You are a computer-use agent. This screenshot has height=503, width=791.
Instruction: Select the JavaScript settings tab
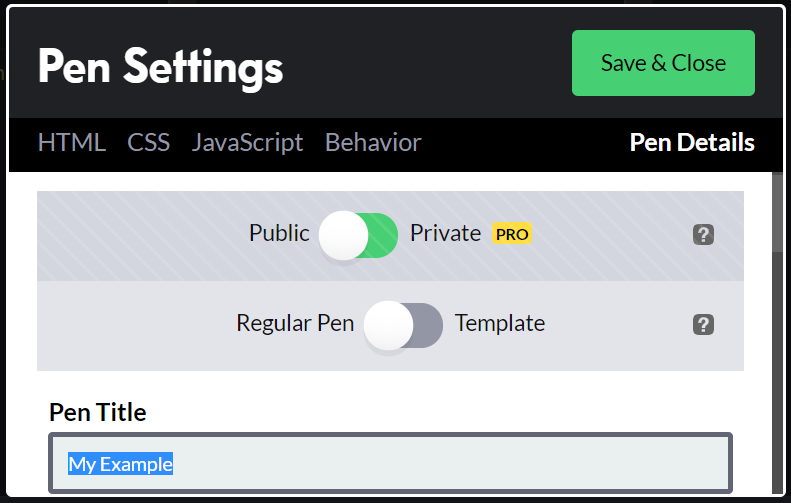[247, 143]
